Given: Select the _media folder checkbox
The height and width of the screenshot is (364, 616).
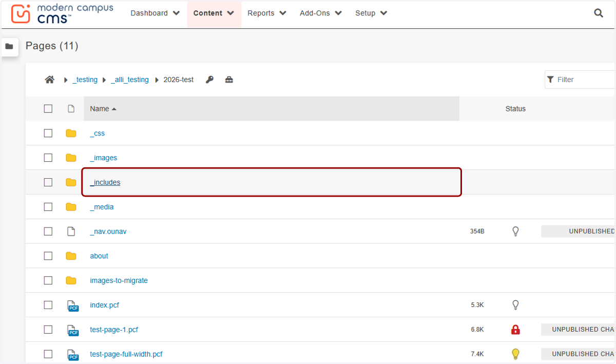Looking at the screenshot, I should coord(48,207).
